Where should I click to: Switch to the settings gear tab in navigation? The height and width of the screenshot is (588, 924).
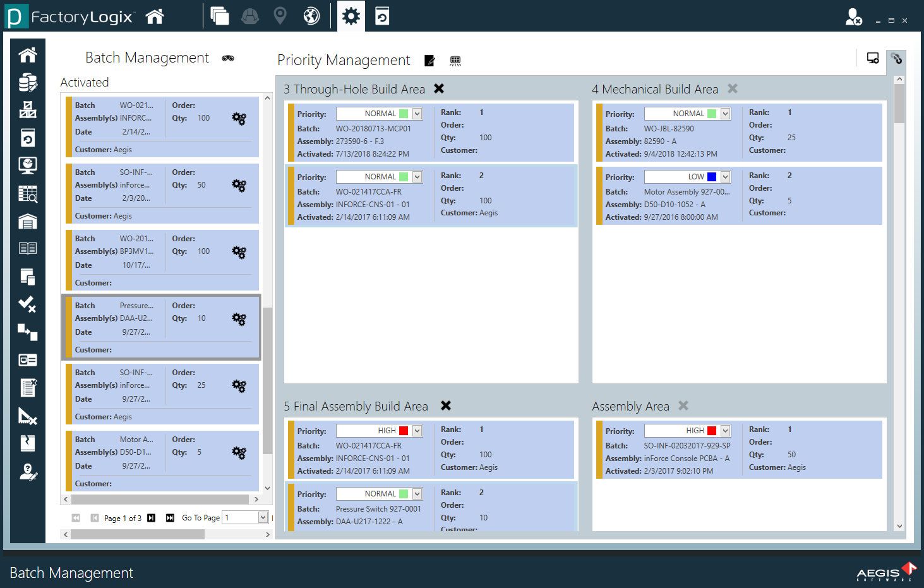click(351, 16)
